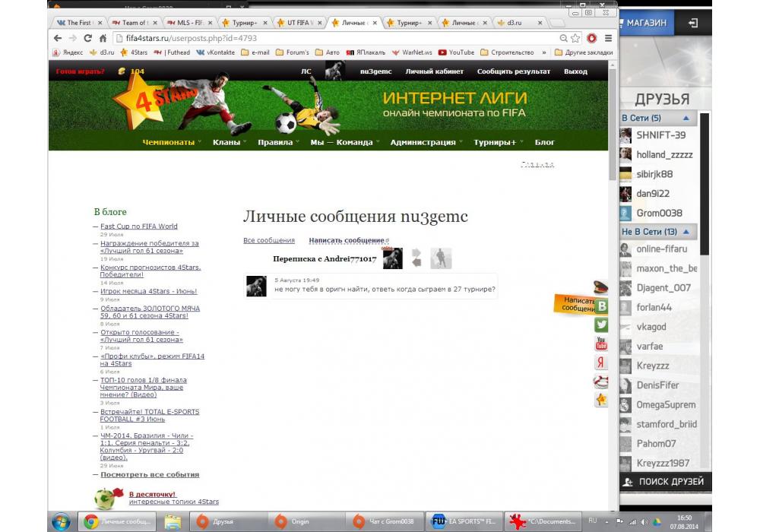760x532 pixels.
Task: Open the VKontakte green social icon
Action: (602, 306)
